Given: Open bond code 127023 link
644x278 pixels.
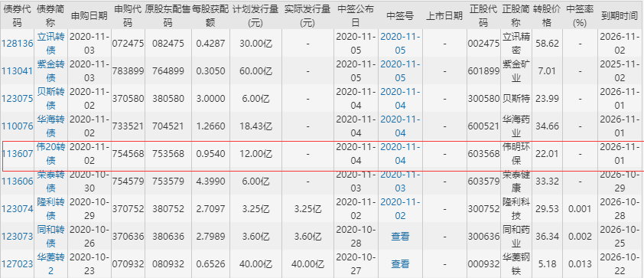Looking at the screenshot, I should click(x=18, y=264).
